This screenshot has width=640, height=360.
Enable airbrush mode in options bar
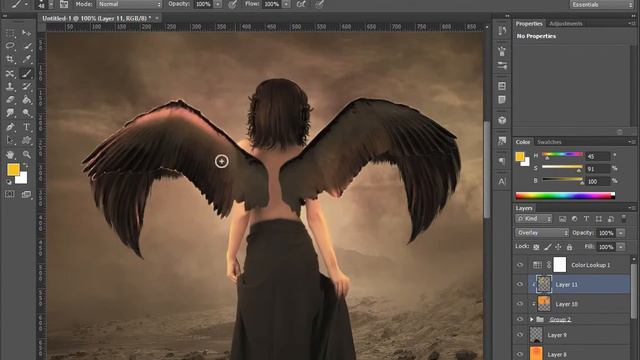[x=301, y=4]
